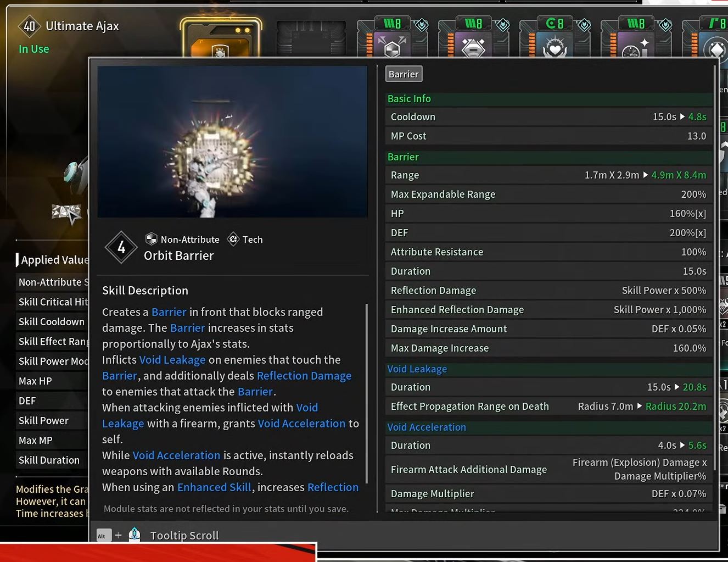Select the Void Leakage Duration 20.8s row

coord(548,387)
